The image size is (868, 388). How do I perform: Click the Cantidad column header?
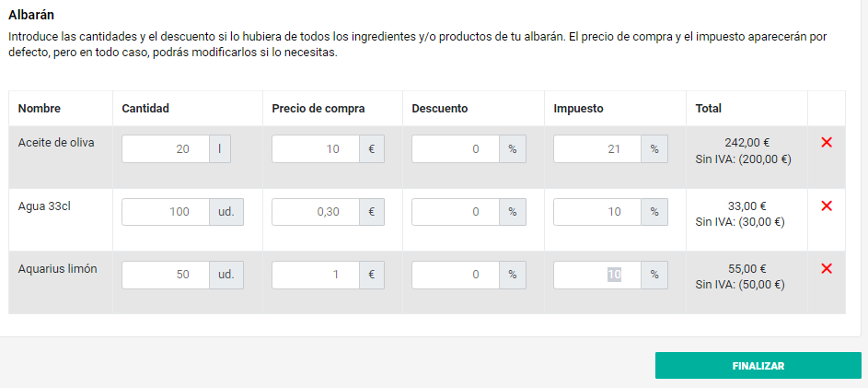point(145,109)
